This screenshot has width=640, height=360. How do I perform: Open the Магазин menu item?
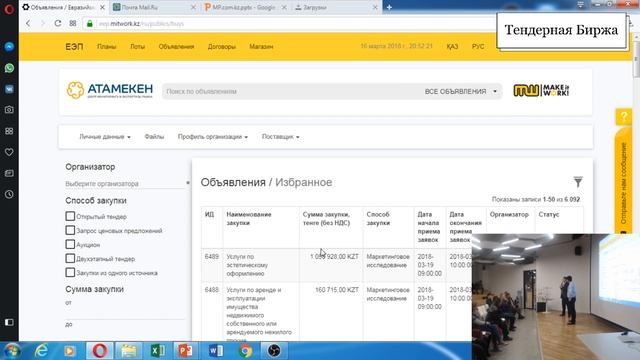261,47
